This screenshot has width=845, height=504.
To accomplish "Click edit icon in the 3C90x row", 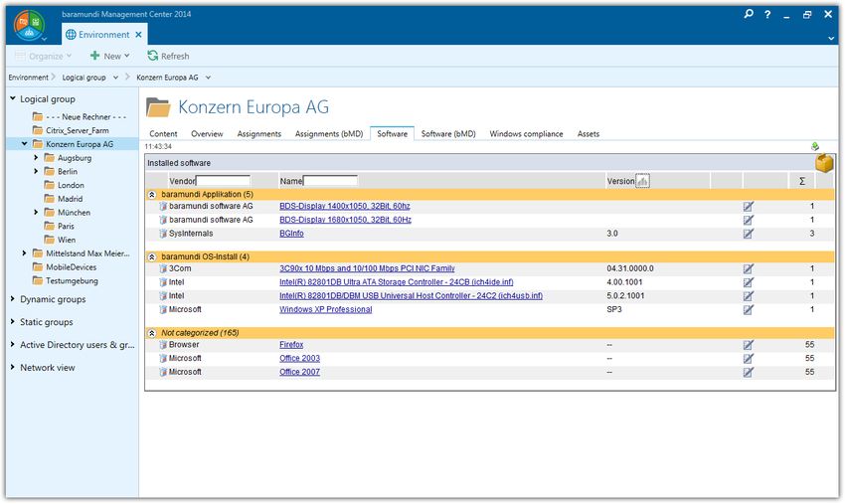I will point(748,269).
